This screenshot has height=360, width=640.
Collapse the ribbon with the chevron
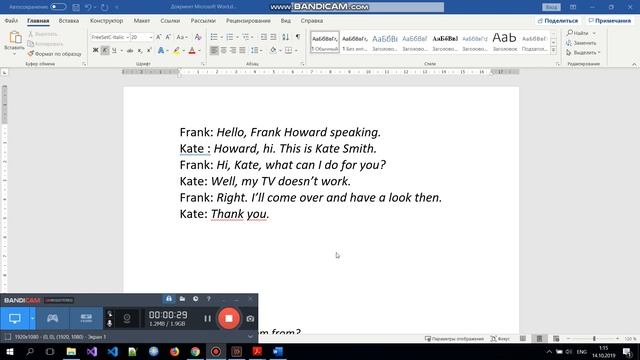coord(634,64)
